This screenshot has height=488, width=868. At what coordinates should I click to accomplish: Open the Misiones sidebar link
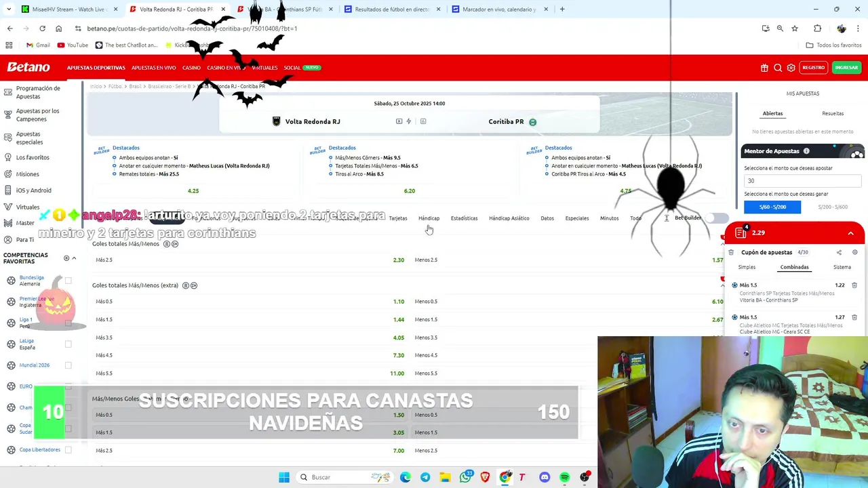point(28,174)
